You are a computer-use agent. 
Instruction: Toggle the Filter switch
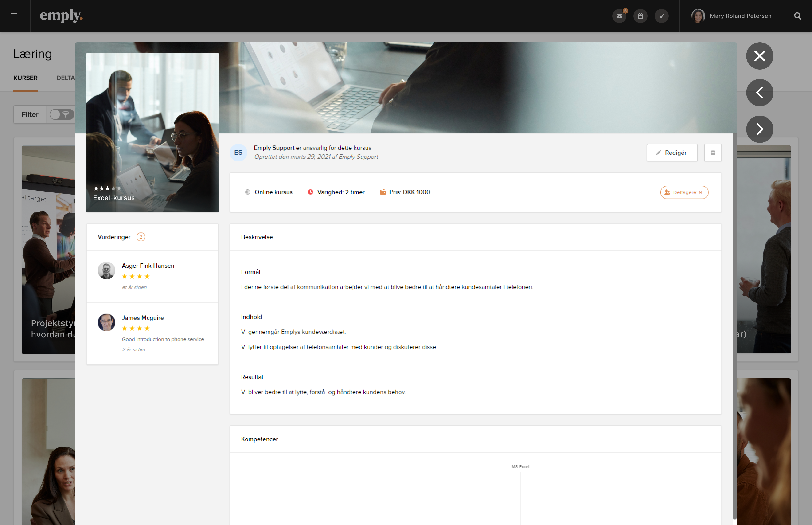62,114
